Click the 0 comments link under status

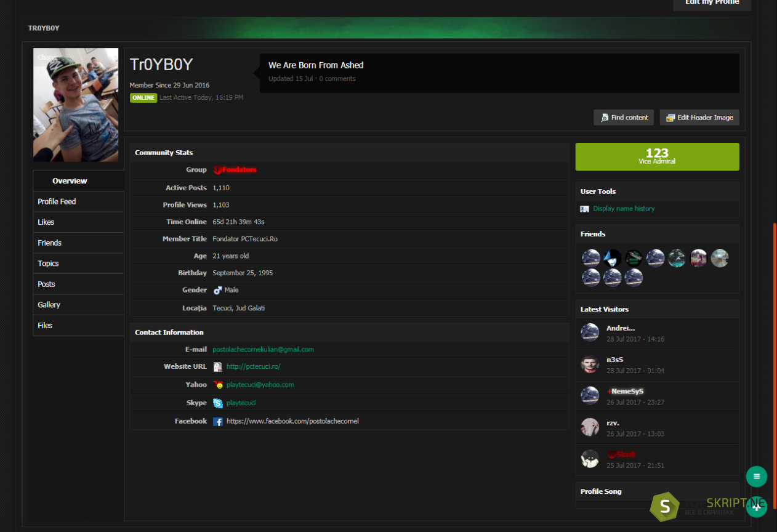pos(337,79)
